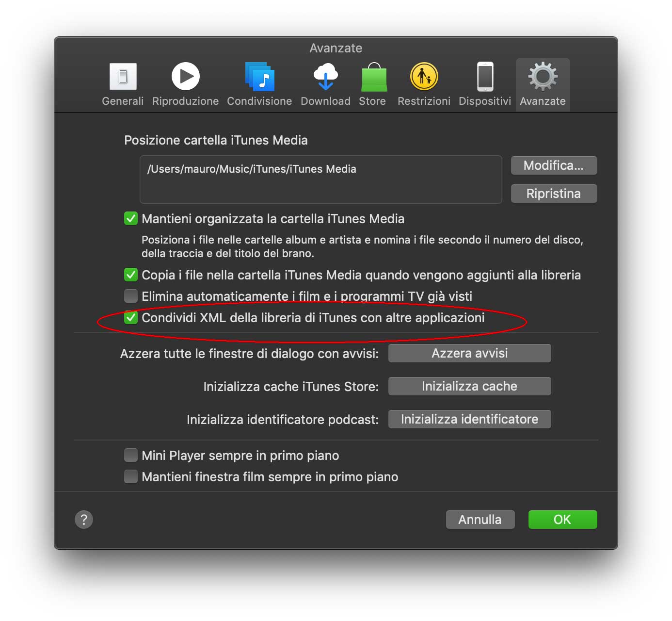Open the Restrizioni parental controls icon
The image size is (672, 621).
point(424,77)
